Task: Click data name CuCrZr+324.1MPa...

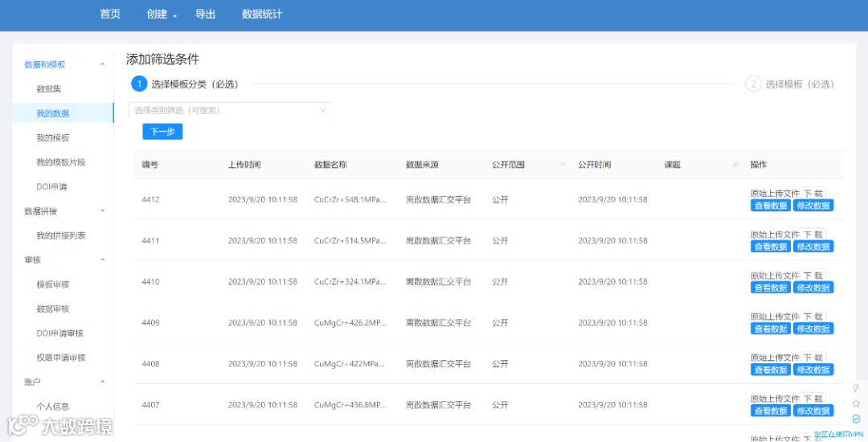Action: point(350,281)
